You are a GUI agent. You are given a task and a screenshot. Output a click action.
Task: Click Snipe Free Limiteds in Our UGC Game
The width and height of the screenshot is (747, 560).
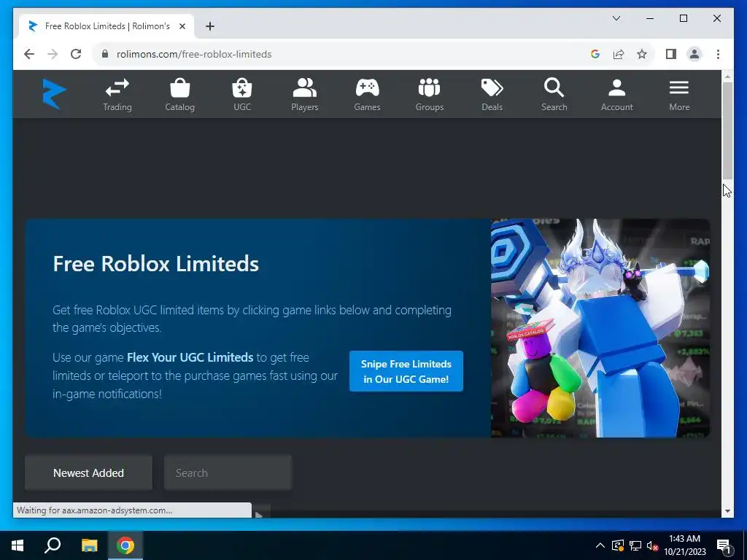tap(406, 371)
